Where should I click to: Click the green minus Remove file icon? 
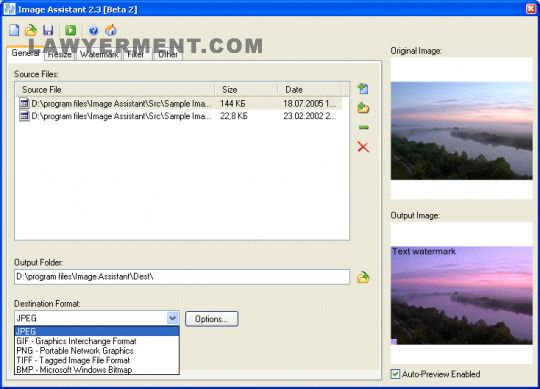(363, 127)
